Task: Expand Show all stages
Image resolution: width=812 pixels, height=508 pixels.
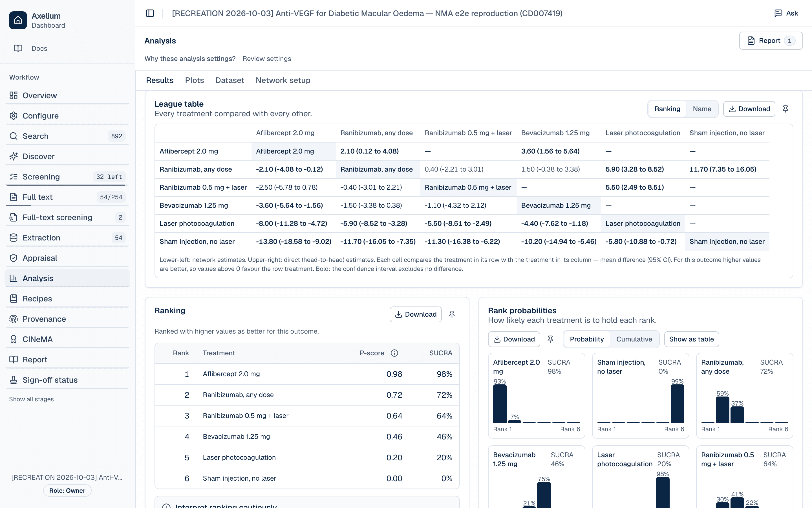Action: tap(31, 399)
